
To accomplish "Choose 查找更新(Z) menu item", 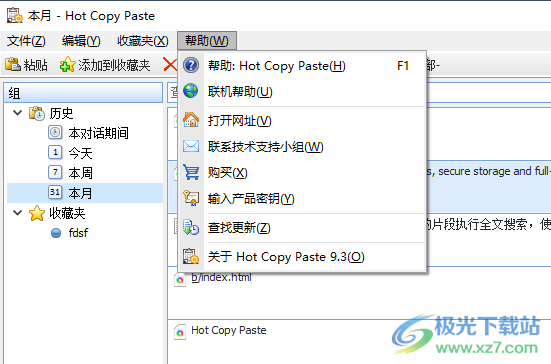I will tap(302, 228).
